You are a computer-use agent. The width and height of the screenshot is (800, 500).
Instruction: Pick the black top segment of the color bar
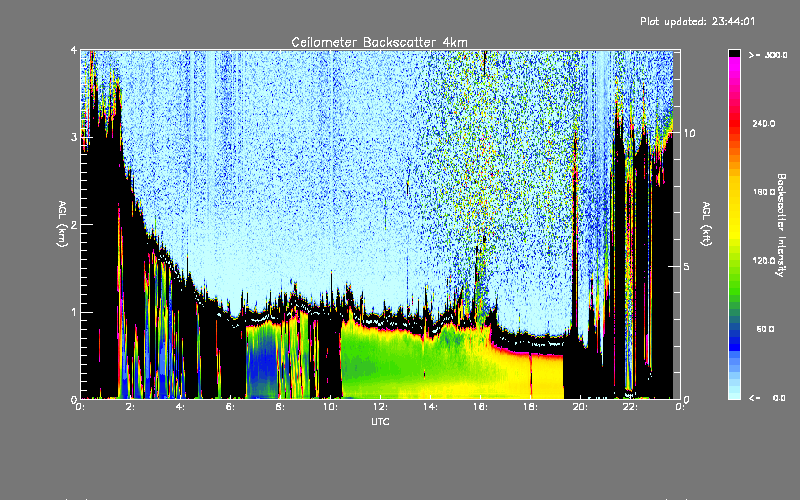(734, 53)
